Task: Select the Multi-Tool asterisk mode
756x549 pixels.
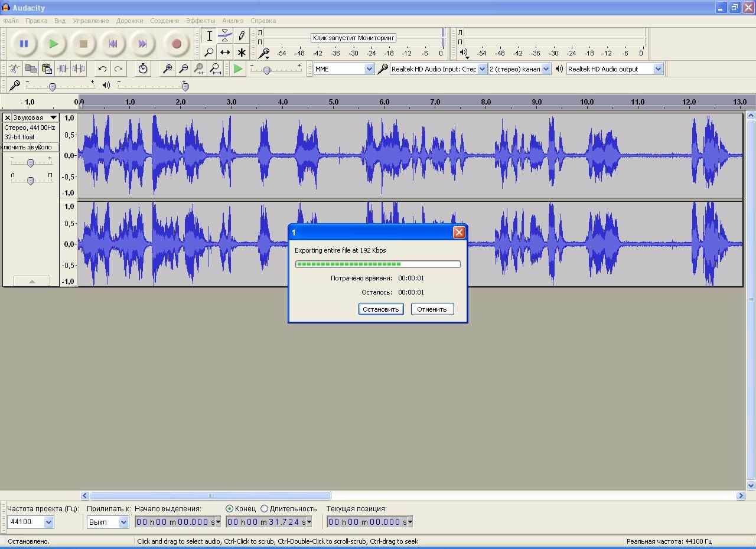Action: point(241,52)
